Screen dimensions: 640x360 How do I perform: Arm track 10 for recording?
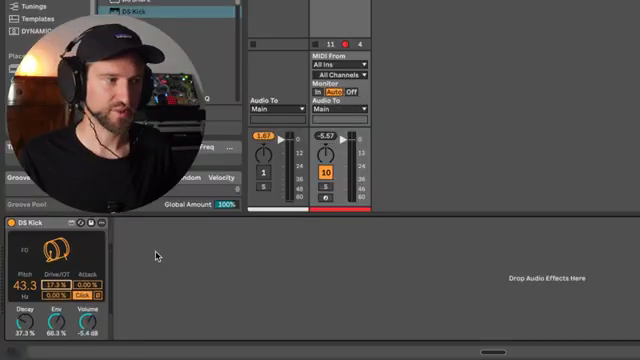coord(326,198)
